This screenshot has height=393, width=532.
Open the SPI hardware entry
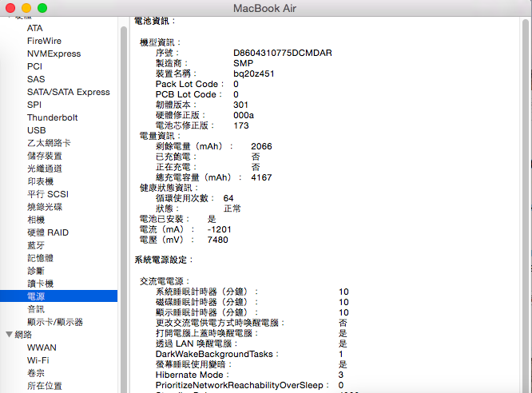(x=34, y=105)
